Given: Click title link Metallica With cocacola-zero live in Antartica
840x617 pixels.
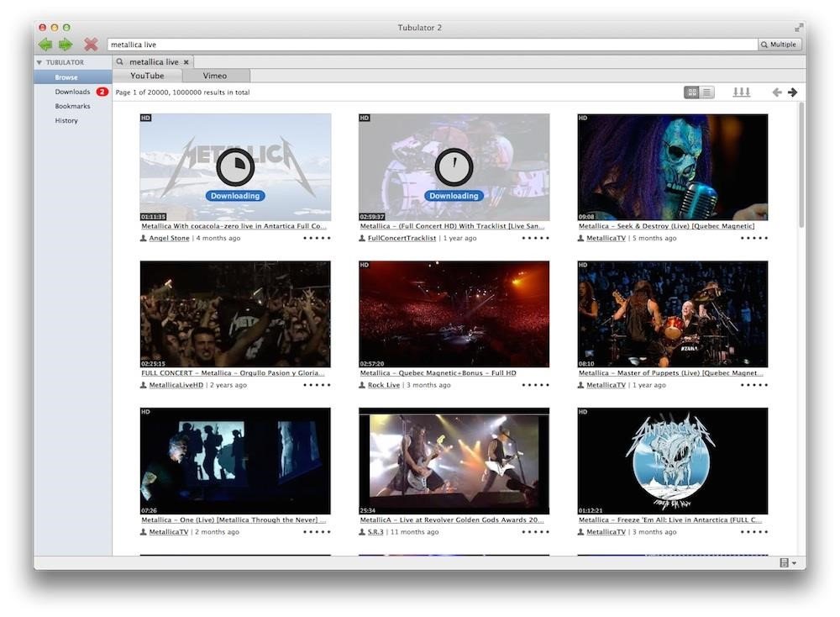Looking at the screenshot, I should 234,226.
